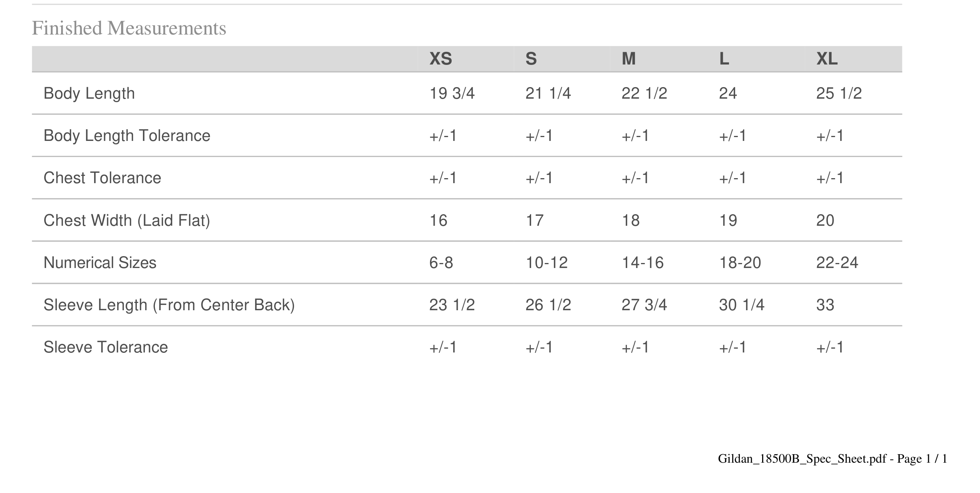
Task: Select the 25 1/2 body length value
Action: (x=839, y=93)
